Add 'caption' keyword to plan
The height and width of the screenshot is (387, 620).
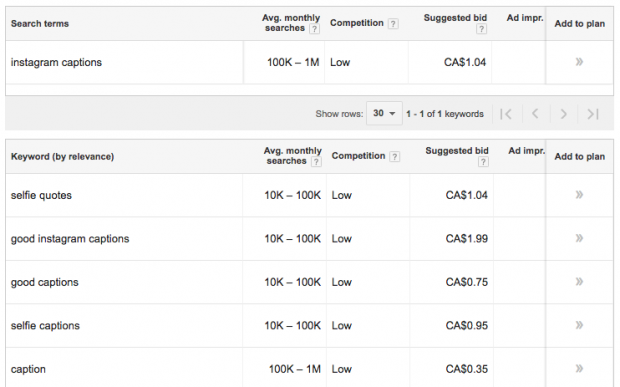[x=579, y=368]
